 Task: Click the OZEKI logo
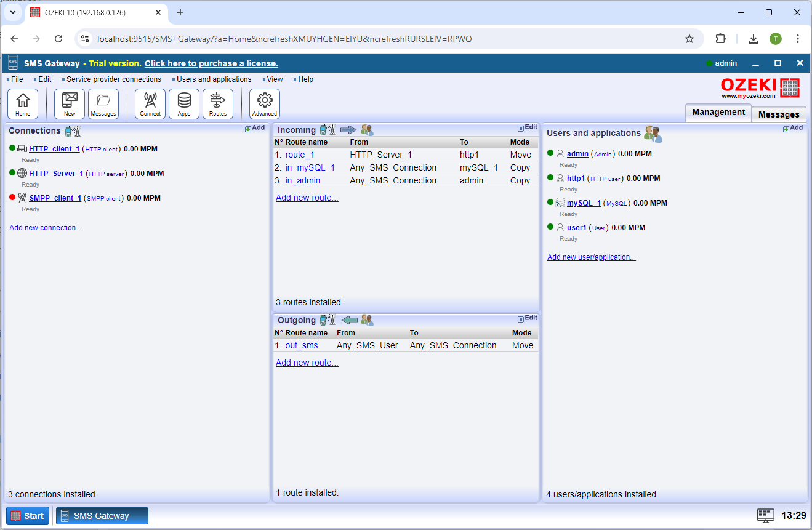tap(759, 87)
